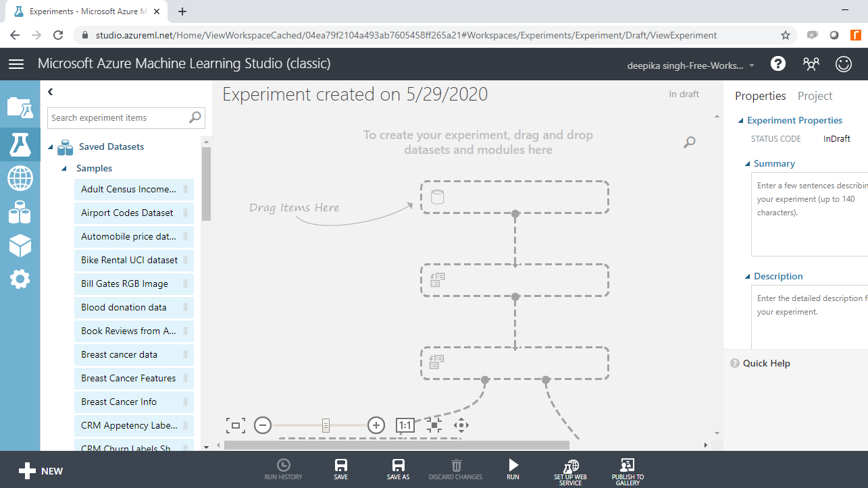
Task: Click the canvas search magnifier icon
Action: tap(689, 142)
